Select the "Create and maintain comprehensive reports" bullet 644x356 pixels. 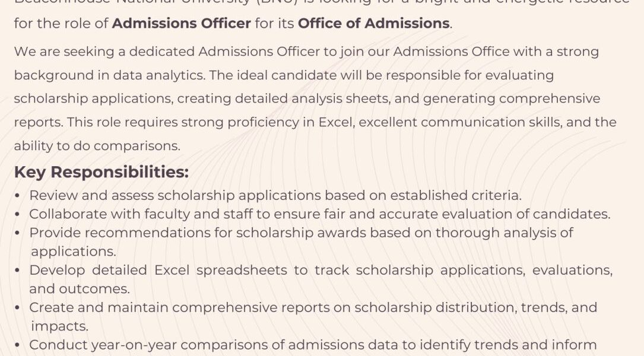click(313, 307)
